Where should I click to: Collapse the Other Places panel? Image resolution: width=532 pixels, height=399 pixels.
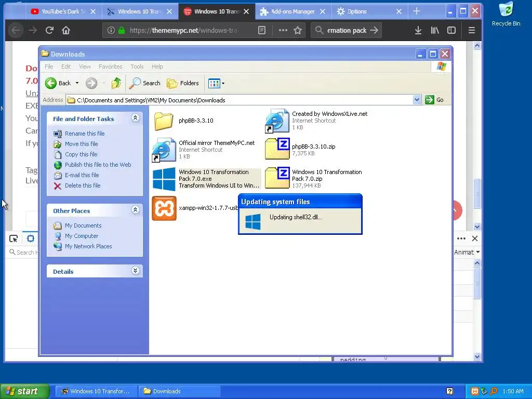pyautogui.click(x=136, y=210)
